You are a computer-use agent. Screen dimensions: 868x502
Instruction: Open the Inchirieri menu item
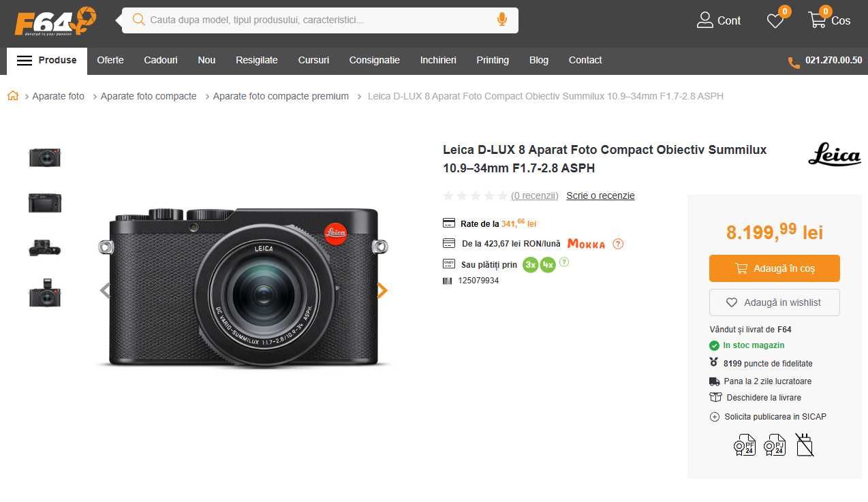(438, 60)
